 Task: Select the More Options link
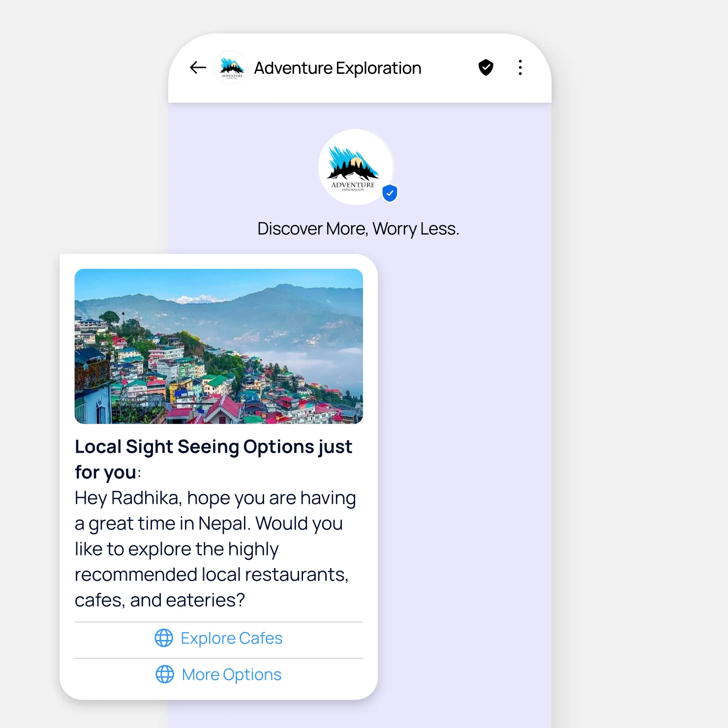[219, 675]
